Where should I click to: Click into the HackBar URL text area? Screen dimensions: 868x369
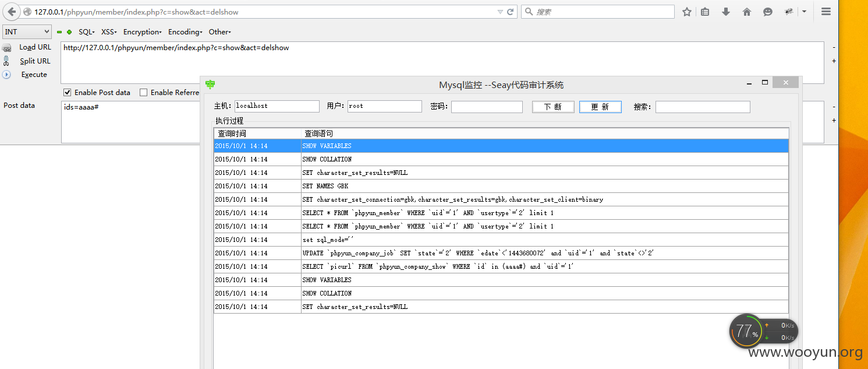coord(442,62)
